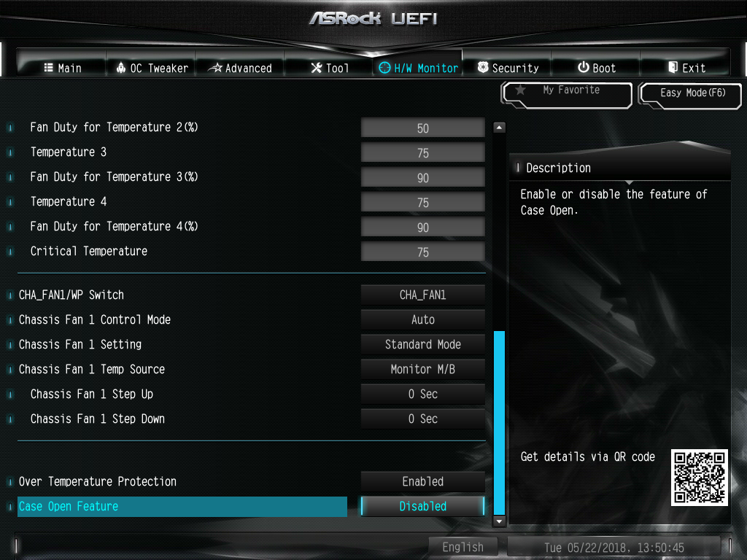Image resolution: width=747 pixels, height=560 pixels.
Task: Click scroll up arrow of settings list
Action: coord(499,127)
